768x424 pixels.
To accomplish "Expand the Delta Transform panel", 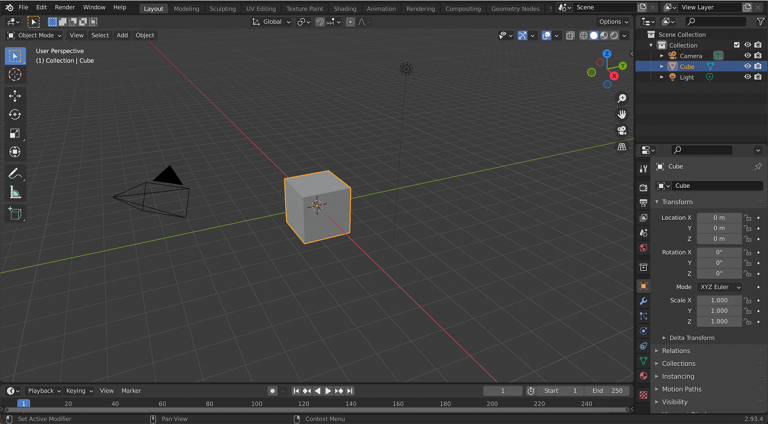I will (x=691, y=338).
